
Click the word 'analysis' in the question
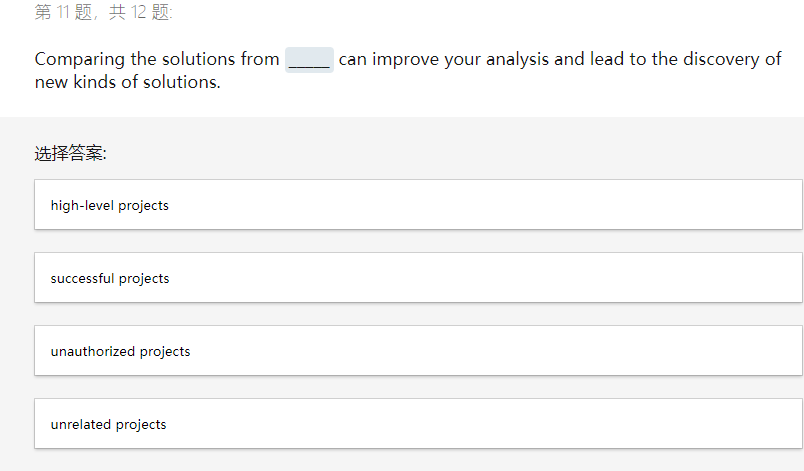(517, 59)
